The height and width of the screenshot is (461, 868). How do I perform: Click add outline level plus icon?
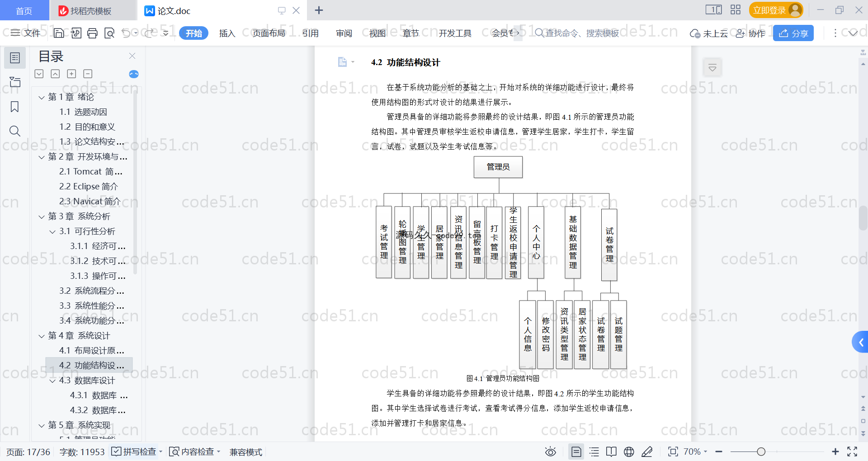71,74
